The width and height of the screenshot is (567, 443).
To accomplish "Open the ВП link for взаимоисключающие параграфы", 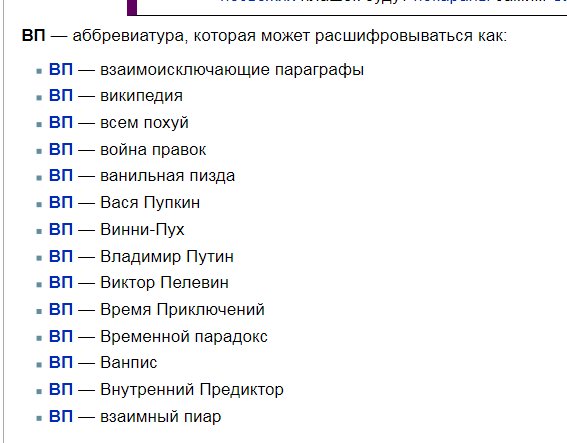I will 61,69.
